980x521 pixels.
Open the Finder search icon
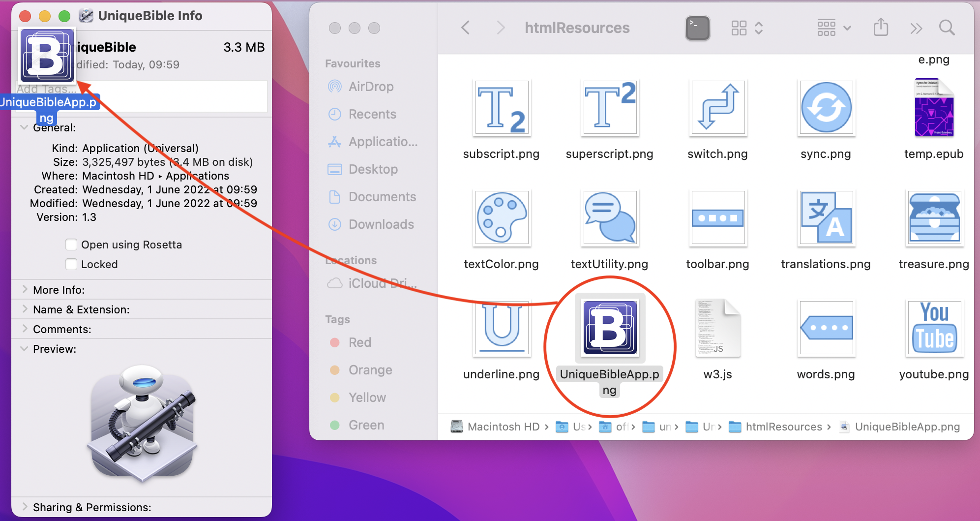[x=947, y=28]
